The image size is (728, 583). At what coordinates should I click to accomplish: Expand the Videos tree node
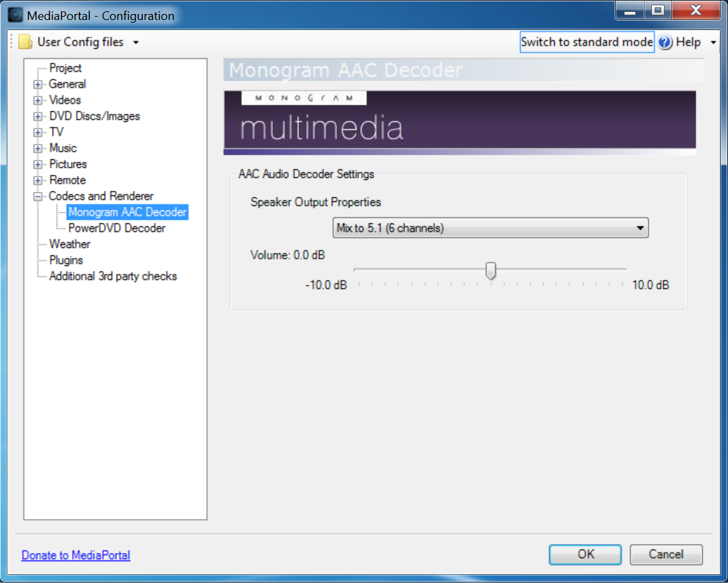(x=38, y=100)
